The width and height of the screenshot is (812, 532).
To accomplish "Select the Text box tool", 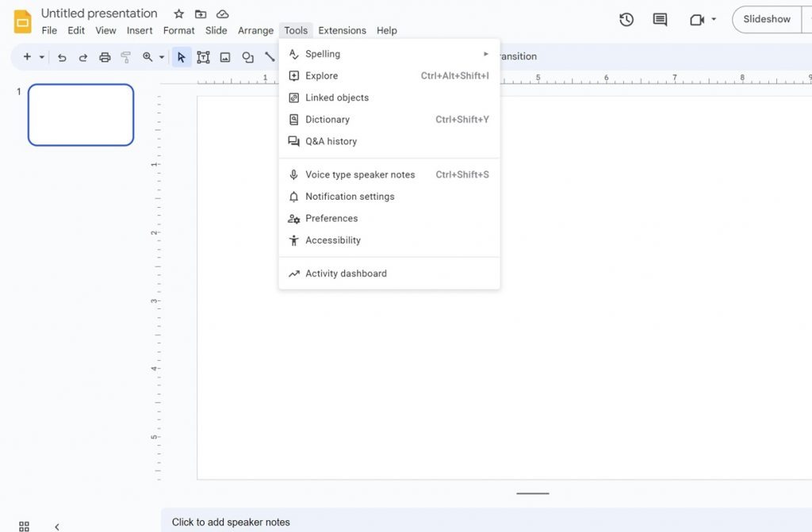I will coord(203,56).
